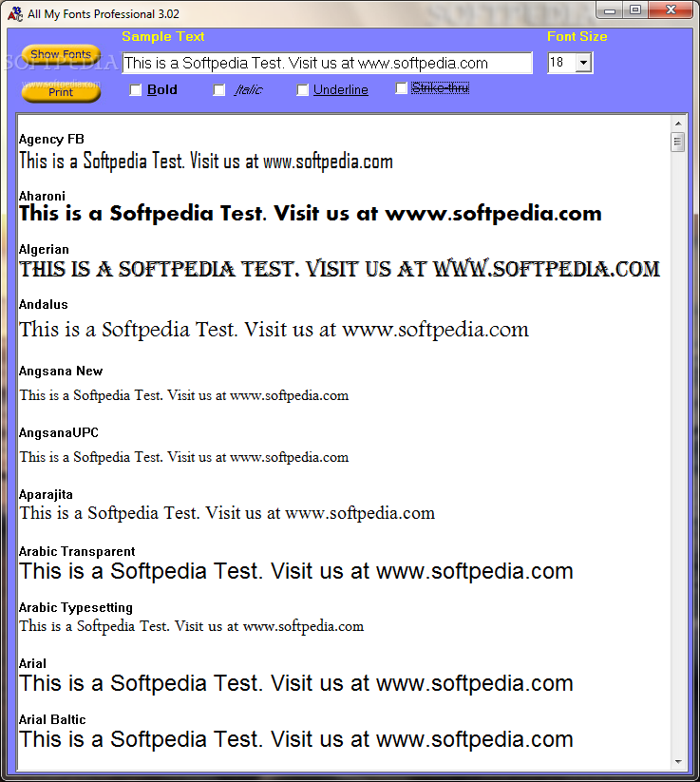The width and height of the screenshot is (700, 782).
Task: Click the Show Fonts button
Action: click(61, 54)
